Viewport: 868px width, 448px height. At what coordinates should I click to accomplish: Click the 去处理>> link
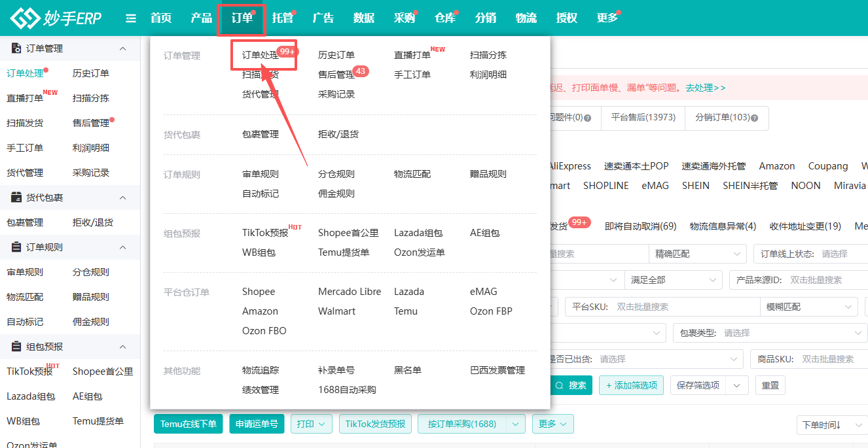click(706, 87)
